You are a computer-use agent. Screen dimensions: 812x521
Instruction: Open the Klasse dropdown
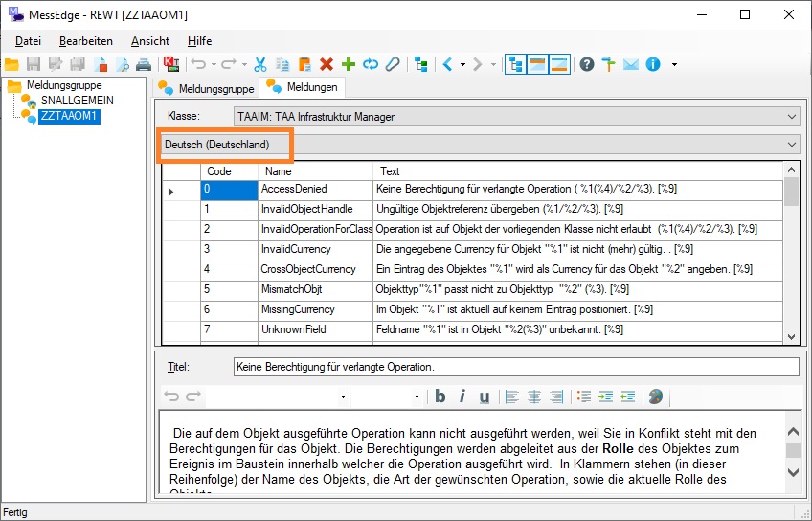click(x=790, y=117)
